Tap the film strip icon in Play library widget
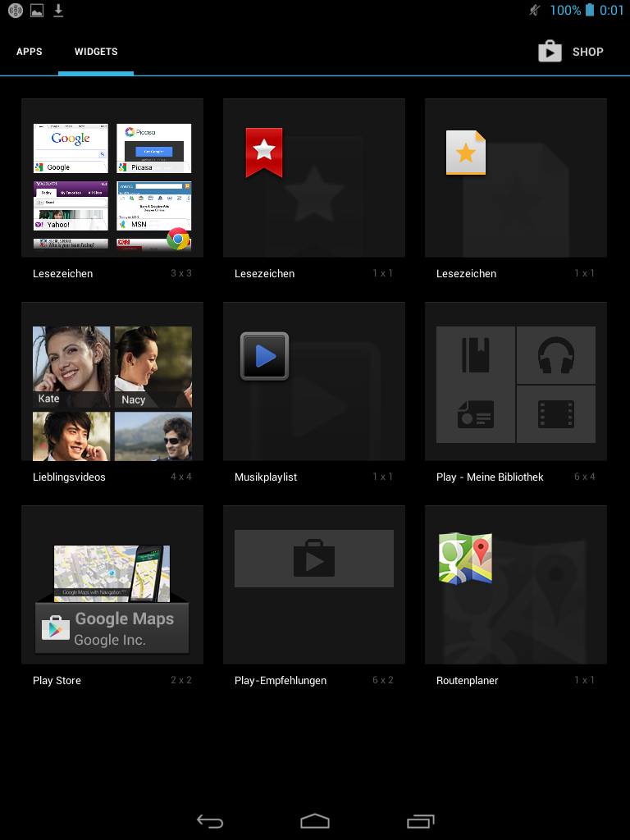This screenshot has height=840, width=630. click(556, 414)
